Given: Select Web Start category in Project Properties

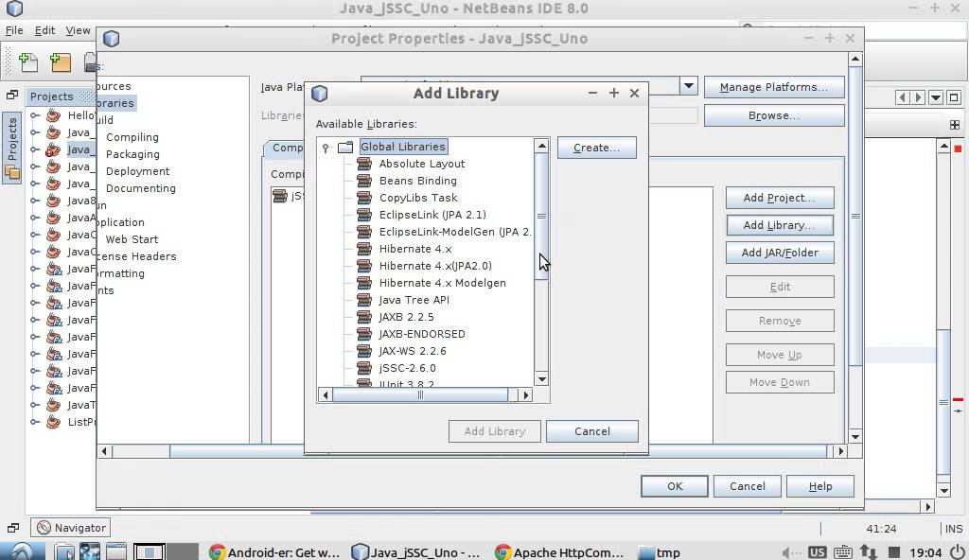Looking at the screenshot, I should (132, 239).
